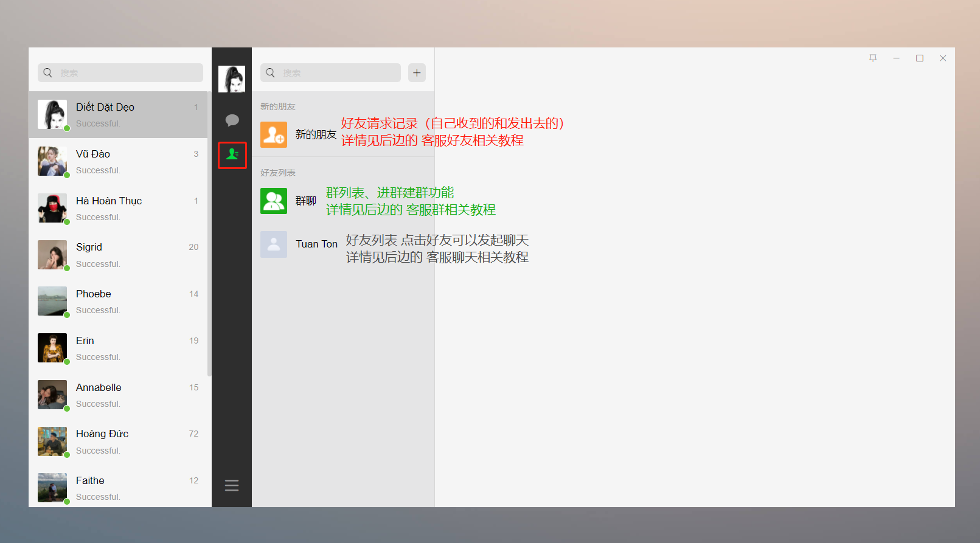Click the profile avatar in dark sidebar
Screen dimensions: 980x543
232,79
